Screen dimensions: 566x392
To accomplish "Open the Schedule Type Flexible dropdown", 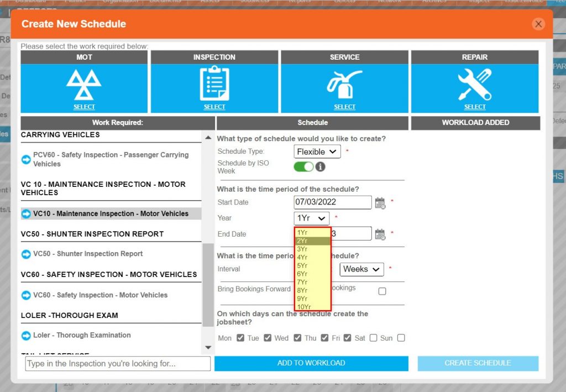I will (317, 151).
